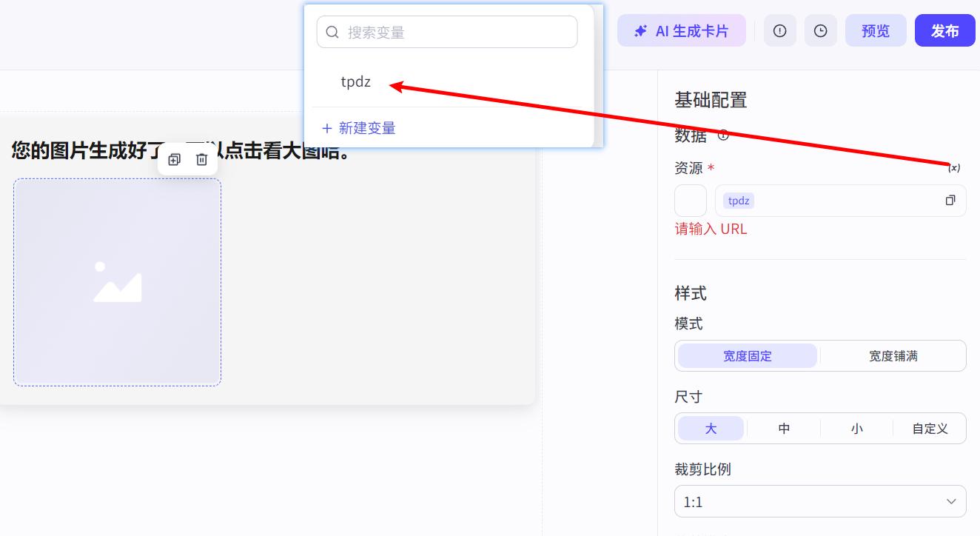Click the 发布 publish button

coord(944,30)
